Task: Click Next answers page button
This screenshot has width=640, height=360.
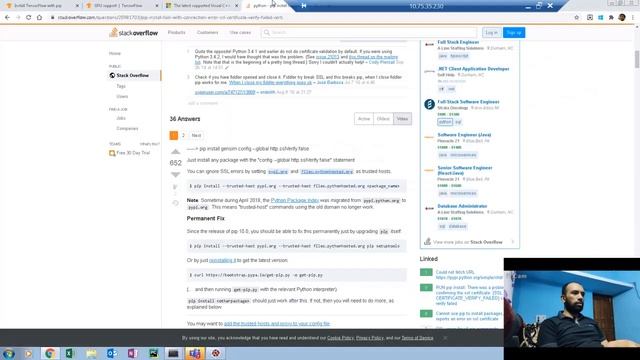Action: click(196, 135)
